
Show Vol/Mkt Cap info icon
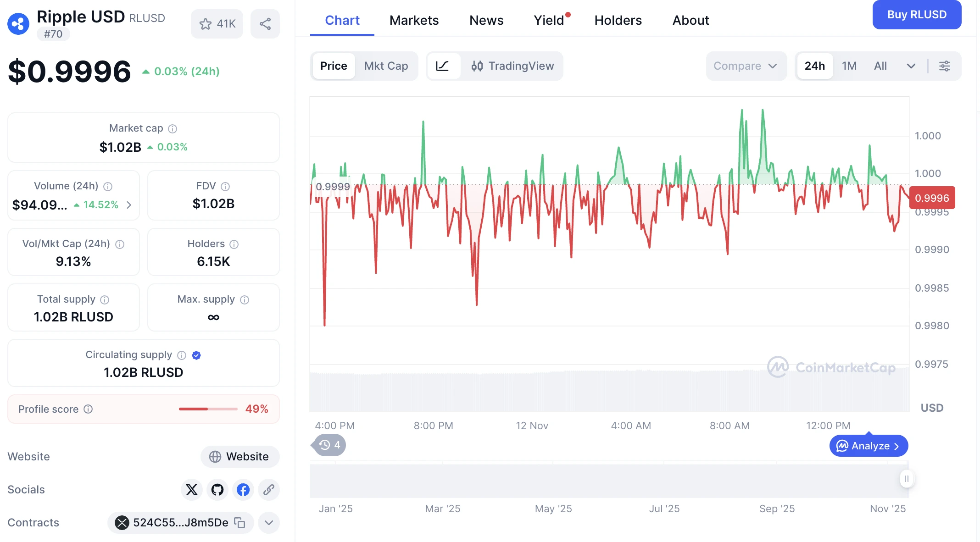[120, 244]
